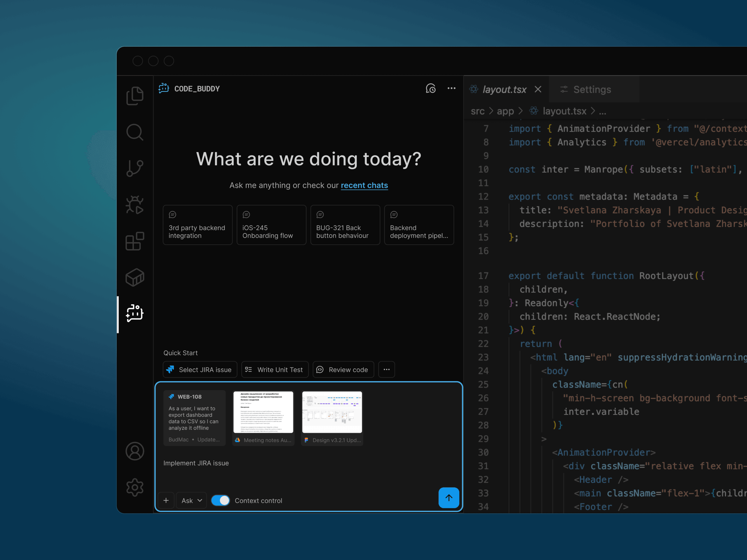Open the Extensions blocks icon
747x560 pixels.
tap(135, 241)
